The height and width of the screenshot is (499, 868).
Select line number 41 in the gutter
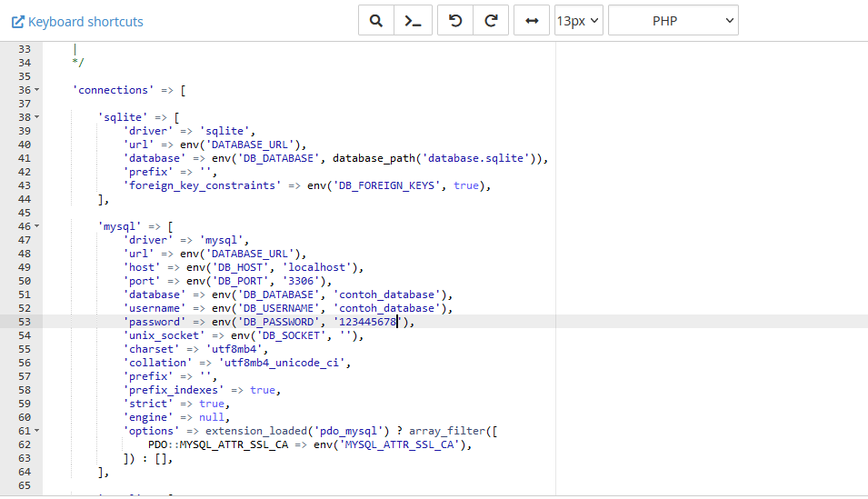(x=24, y=158)
